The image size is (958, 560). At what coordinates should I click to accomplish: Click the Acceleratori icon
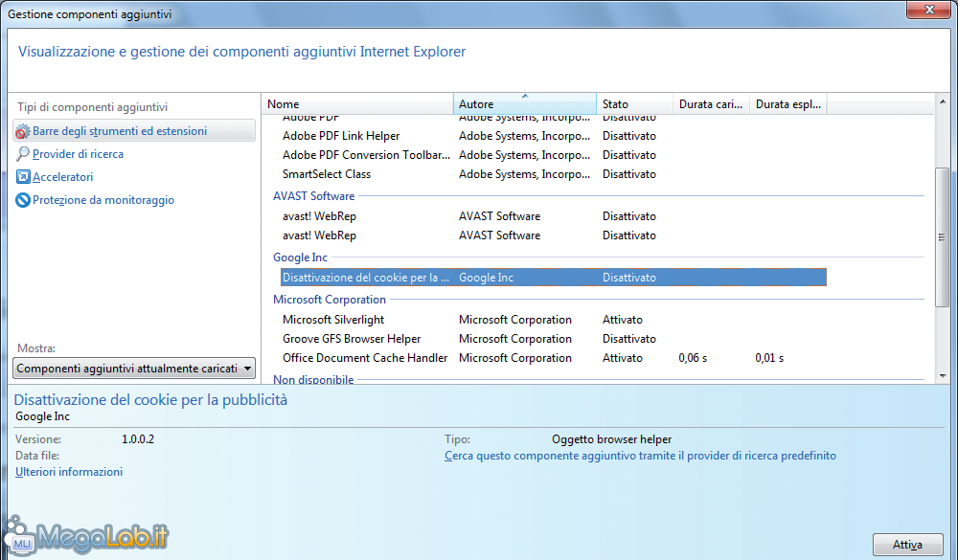(23, 177)
